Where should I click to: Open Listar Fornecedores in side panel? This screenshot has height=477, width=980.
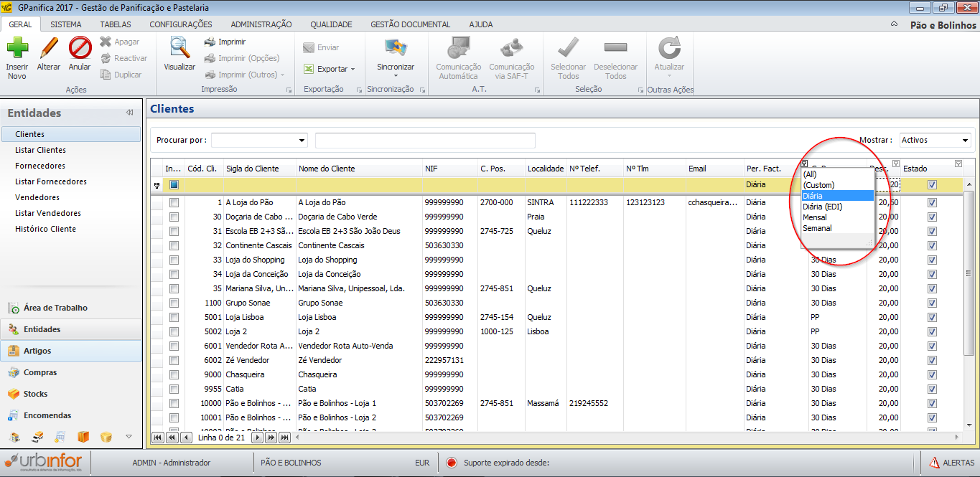tap(51, 181)
